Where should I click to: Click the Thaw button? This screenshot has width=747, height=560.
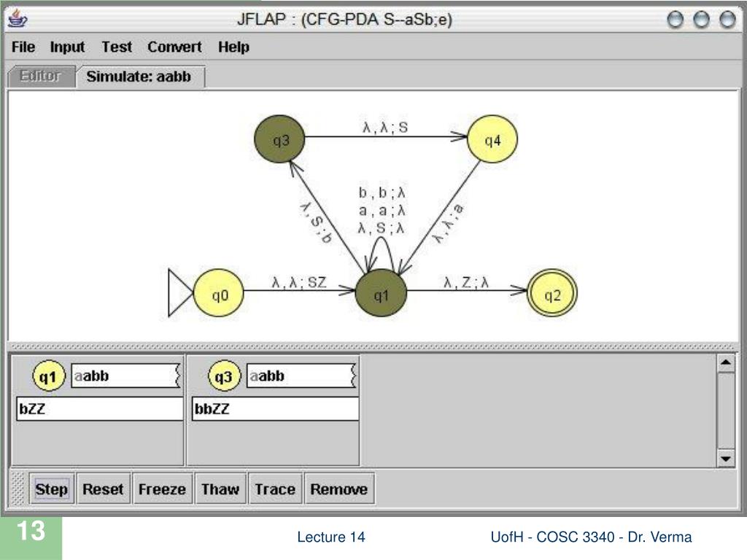[220, 489]
